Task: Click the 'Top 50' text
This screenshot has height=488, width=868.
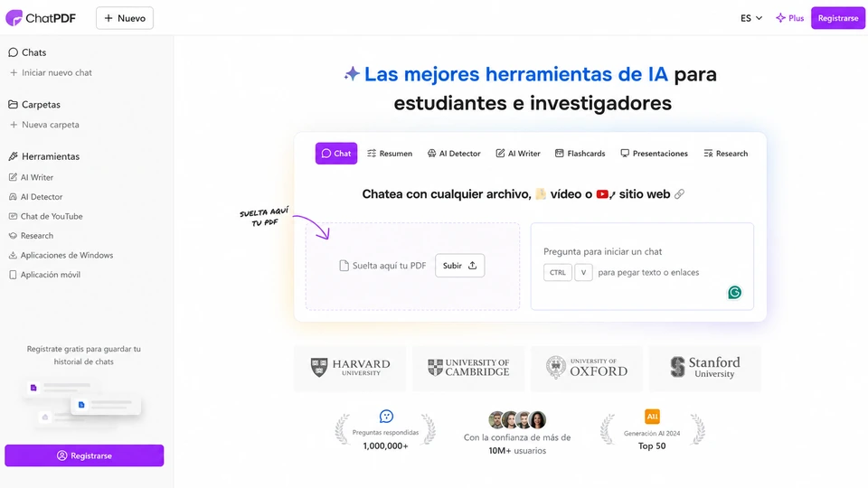Action: [652, 446]
